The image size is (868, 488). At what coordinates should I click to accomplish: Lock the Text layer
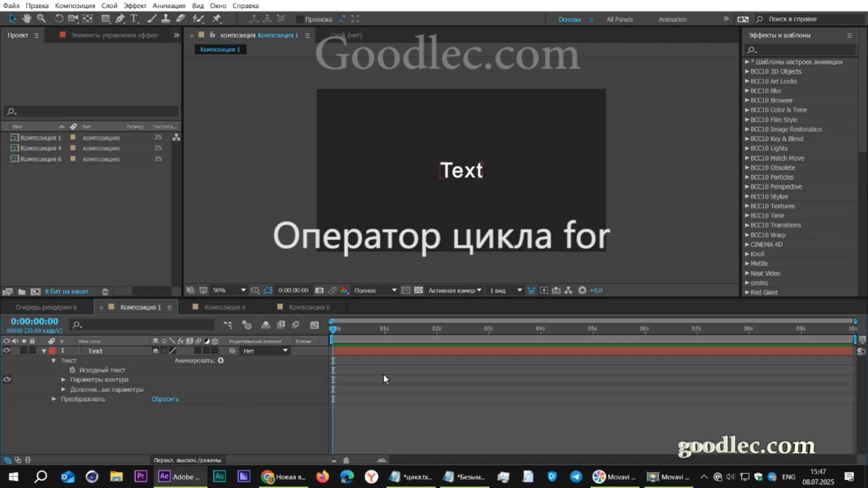pos(32,351)
